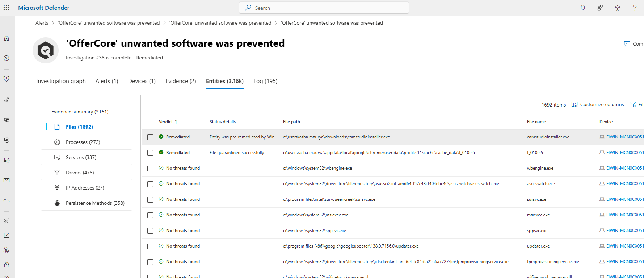
Task: Go to Alerts breadcrumb link
Action: tap(42, 23)
